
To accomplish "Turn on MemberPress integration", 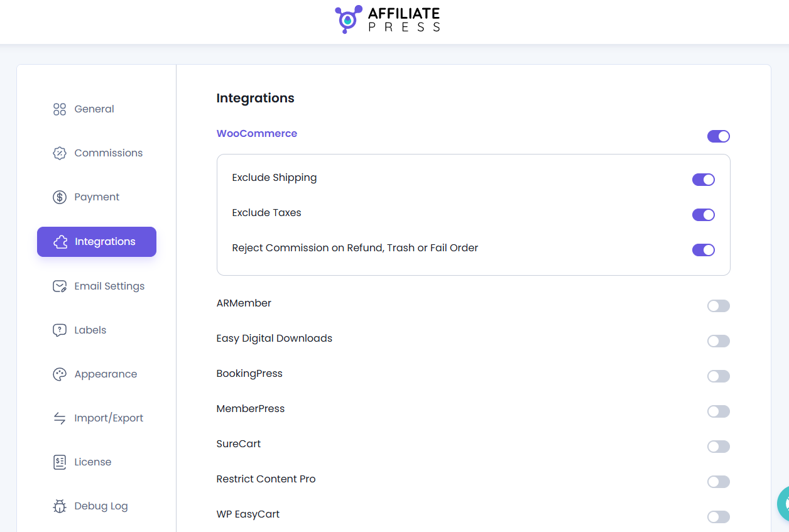I will [718, 411].
